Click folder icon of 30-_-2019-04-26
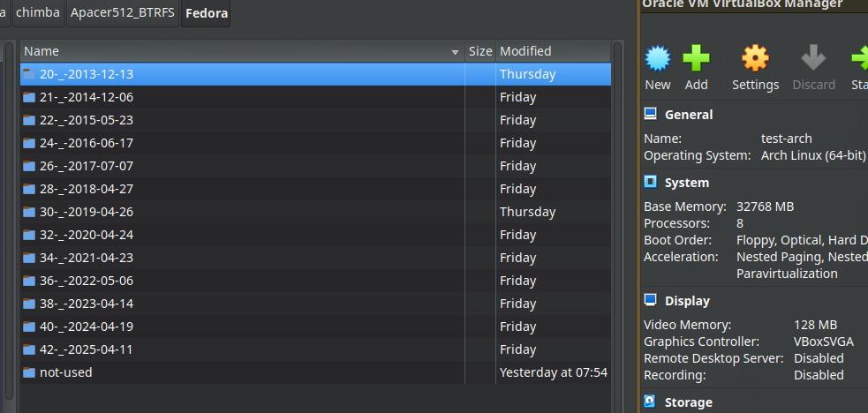This screenshot has width=868, height=413. [x=29, y=212]
